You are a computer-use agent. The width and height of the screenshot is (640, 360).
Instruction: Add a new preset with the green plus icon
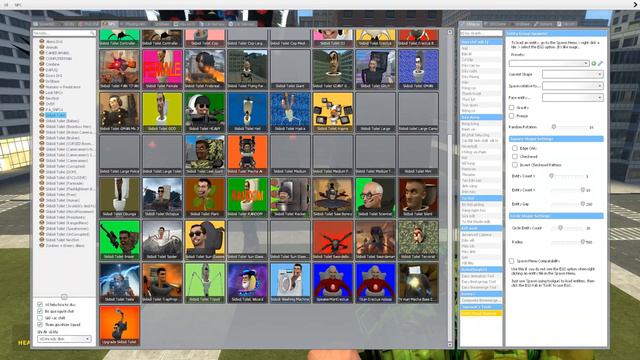click(x=593, y=63)
